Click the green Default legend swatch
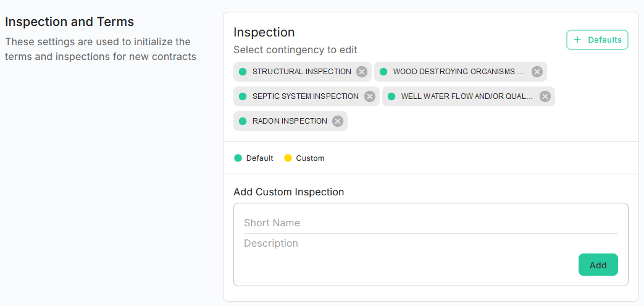This screenshot has height=306, width=644. pos(238,158)
